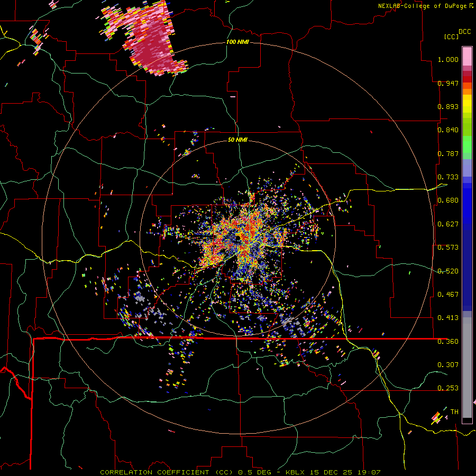Select the 0.840 scale value

pyautogui.click(x=448, y=130)
